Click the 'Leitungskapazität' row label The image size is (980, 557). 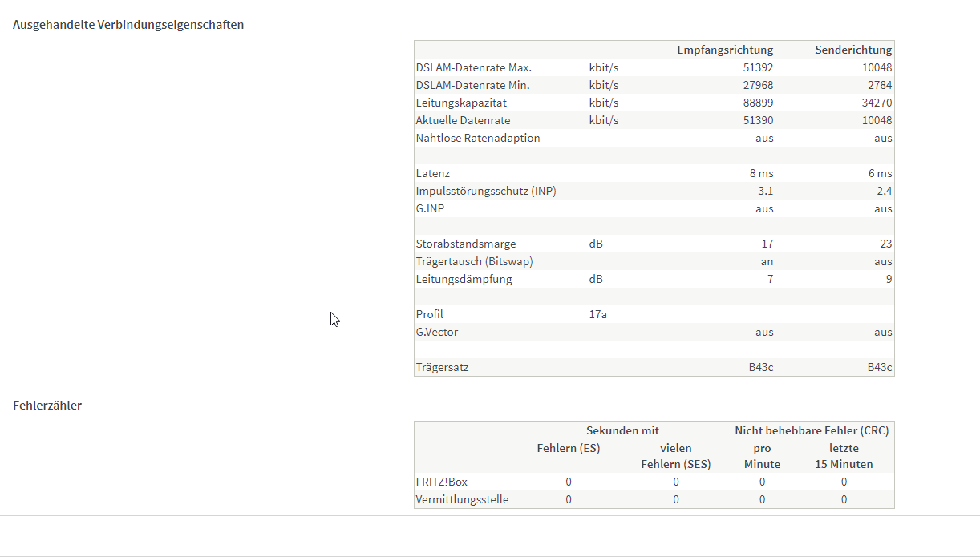click(461, 103)
